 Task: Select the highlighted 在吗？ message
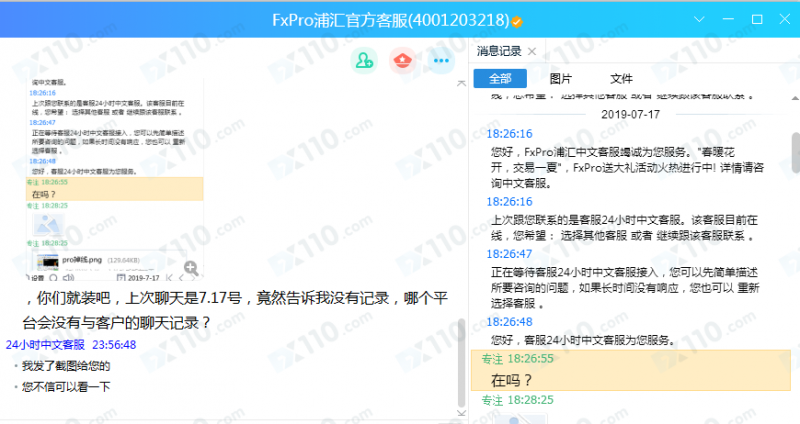tap(512, 380)
